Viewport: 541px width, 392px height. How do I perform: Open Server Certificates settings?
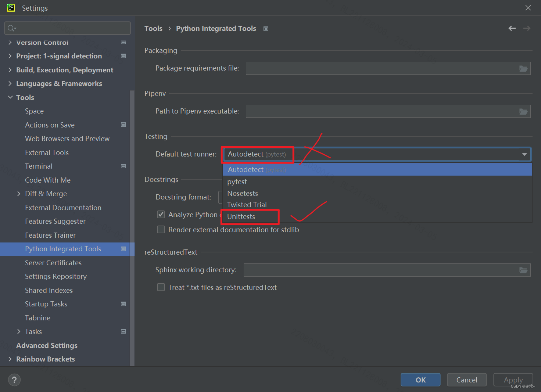pos(53,263)
